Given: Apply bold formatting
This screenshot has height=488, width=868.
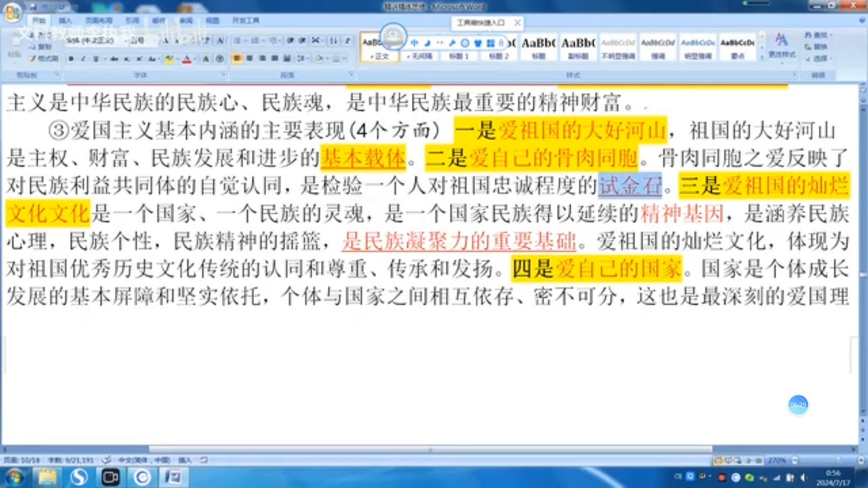Looking at the screenshot, I should coord(71,59).
